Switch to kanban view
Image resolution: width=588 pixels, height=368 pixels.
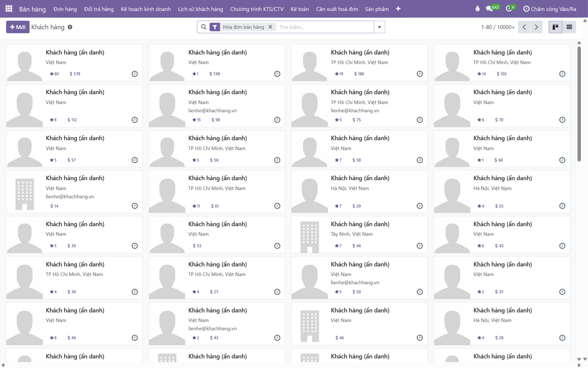click(555, 27)
